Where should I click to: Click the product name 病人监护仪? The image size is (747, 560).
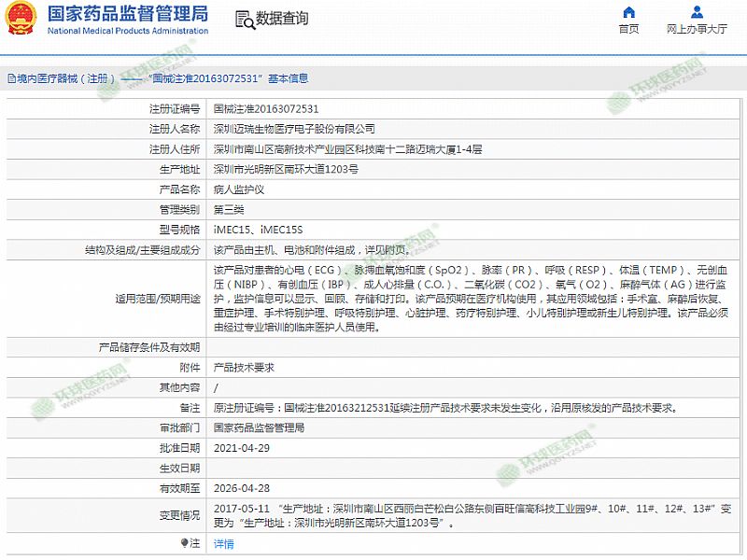tap(239, 189)
